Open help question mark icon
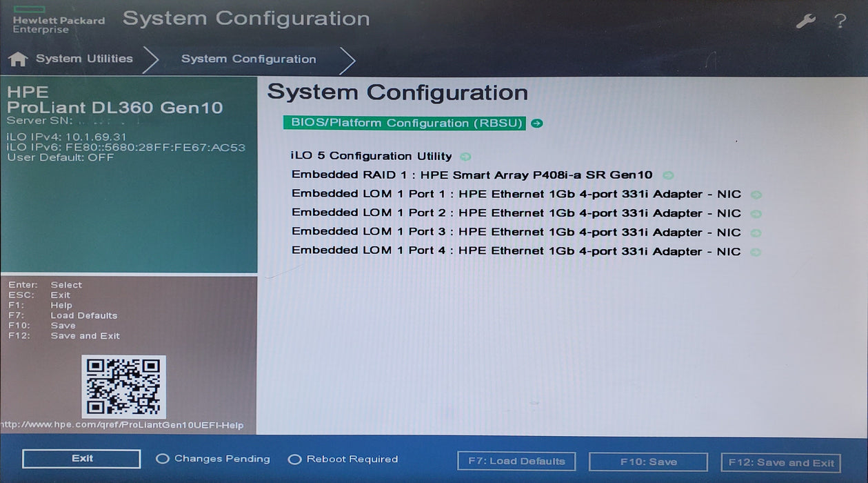Screen dimensions: 868x483 pyautogui.click(x=840, y=21)
